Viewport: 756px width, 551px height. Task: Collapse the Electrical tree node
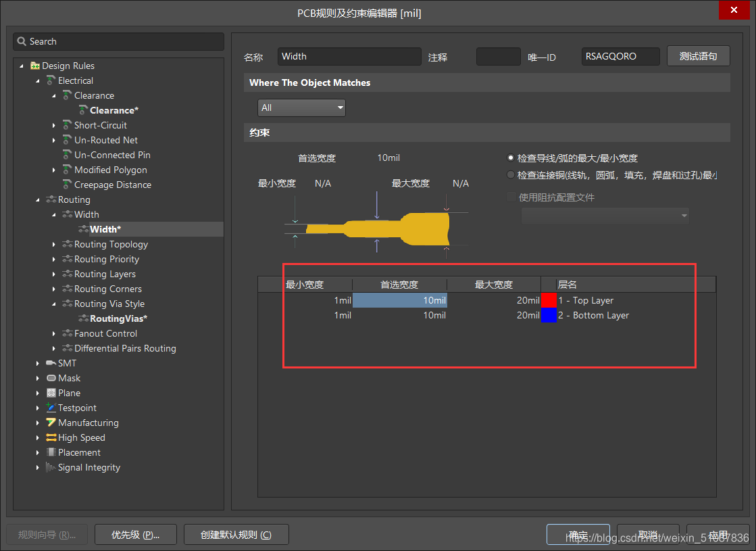coord(38,80)
